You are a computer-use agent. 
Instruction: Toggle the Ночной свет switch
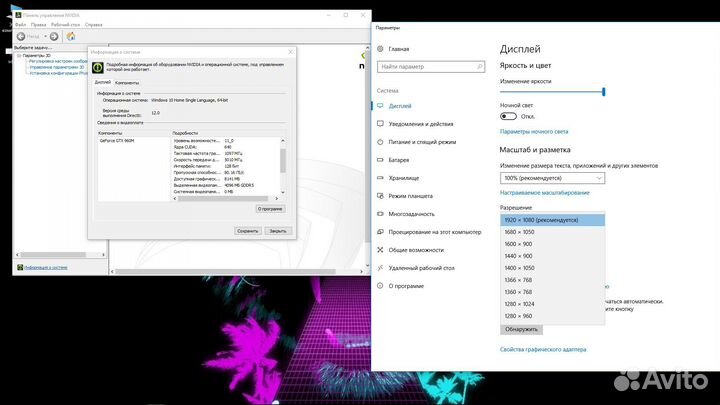(508, 116)
